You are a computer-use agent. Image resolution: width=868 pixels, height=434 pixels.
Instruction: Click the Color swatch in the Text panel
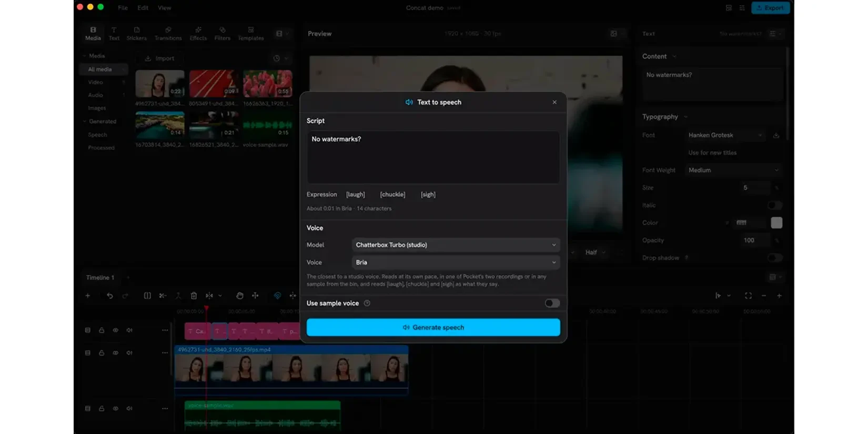776,223
